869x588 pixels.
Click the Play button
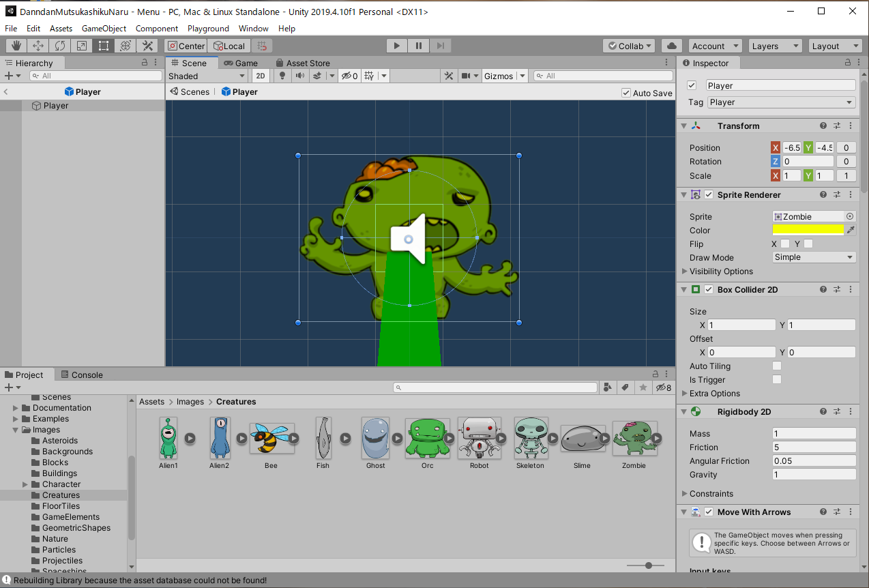[x=396, y=46]
